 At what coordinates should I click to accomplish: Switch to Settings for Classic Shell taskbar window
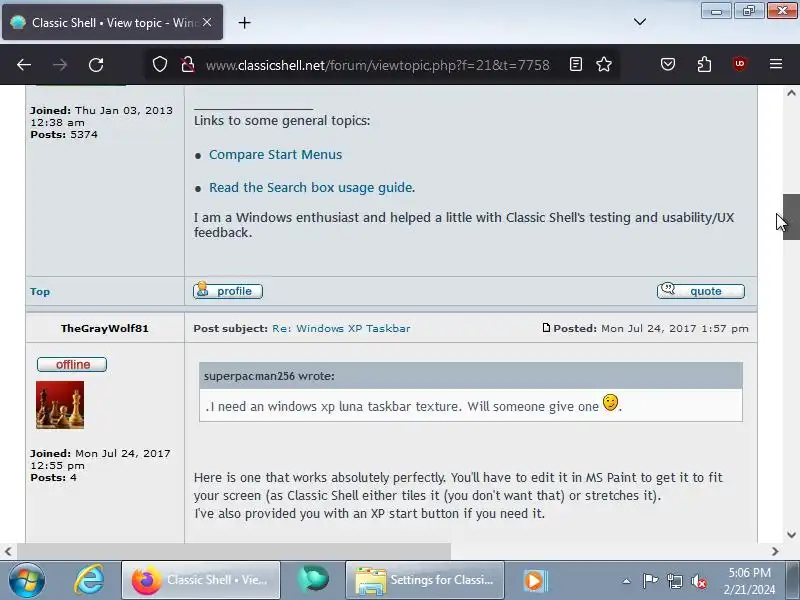425,580
